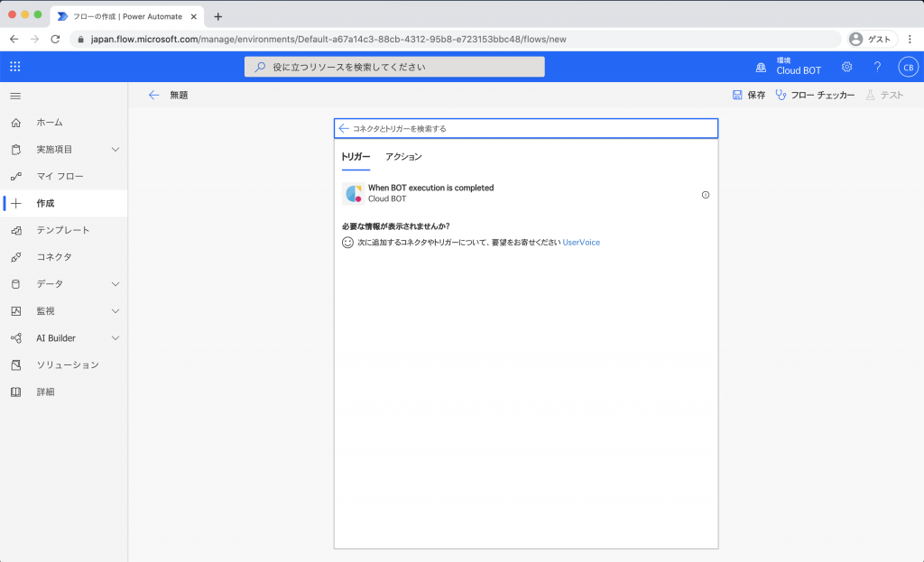Select When BOT execution is completed trigger
The height and width of the screenshot is (562, 924).
tap(526, 193)
